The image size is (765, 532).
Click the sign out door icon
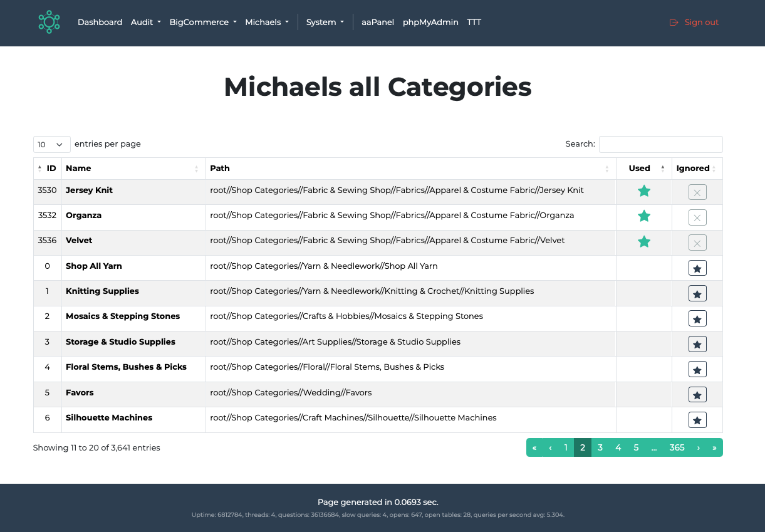pos(674,22)
